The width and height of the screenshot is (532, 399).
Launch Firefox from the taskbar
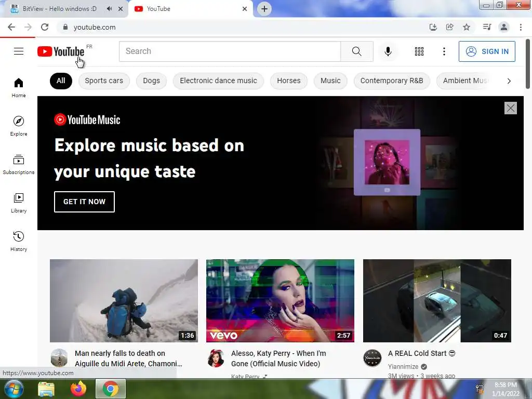pyautogui.click(x=78, y=389)
